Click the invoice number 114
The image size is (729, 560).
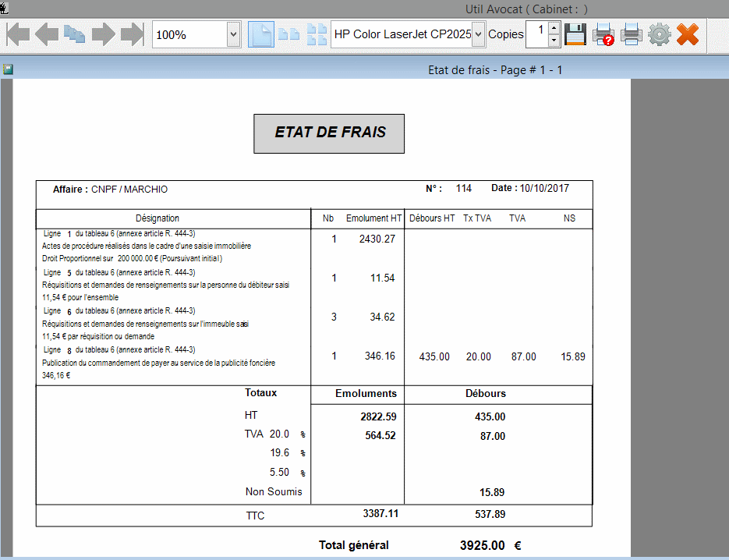(464, 189)
